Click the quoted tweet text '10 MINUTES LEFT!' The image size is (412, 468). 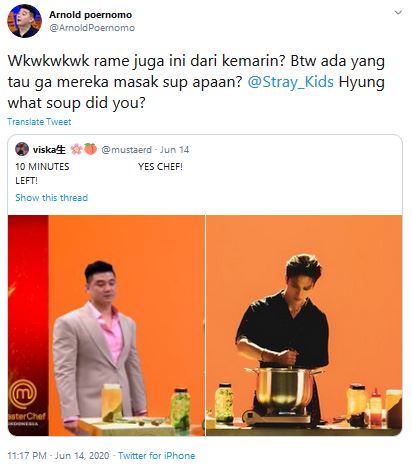point(42,173)
